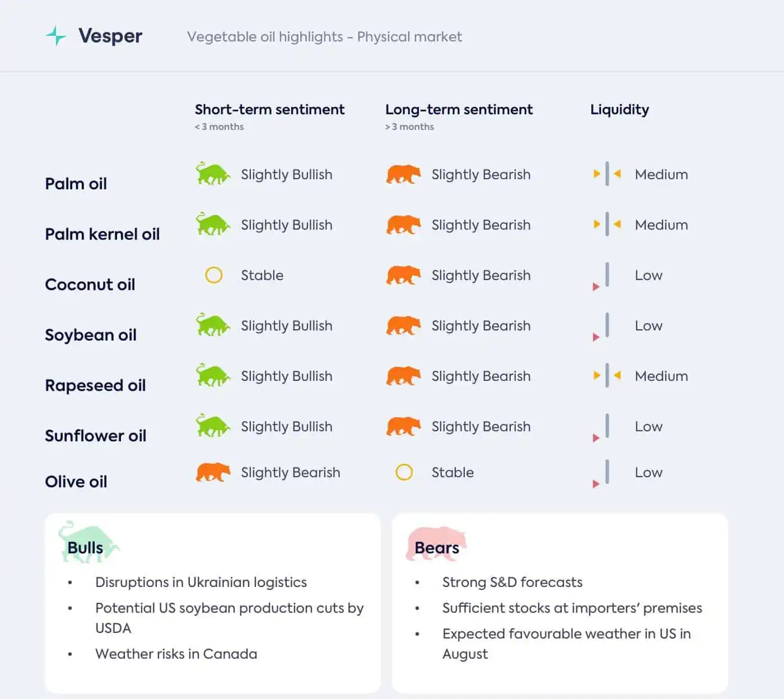The height and width of the screenshot is (699, 784).
Task: Click the orange bear icon for Palm kernel oil
Action: (x=403, y=225)
